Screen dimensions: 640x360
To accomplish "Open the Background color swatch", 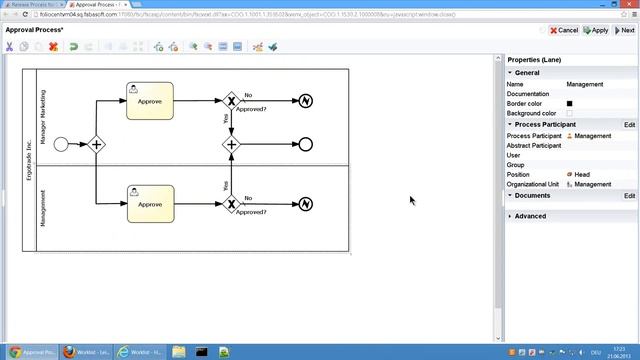I will click(569, 113).
